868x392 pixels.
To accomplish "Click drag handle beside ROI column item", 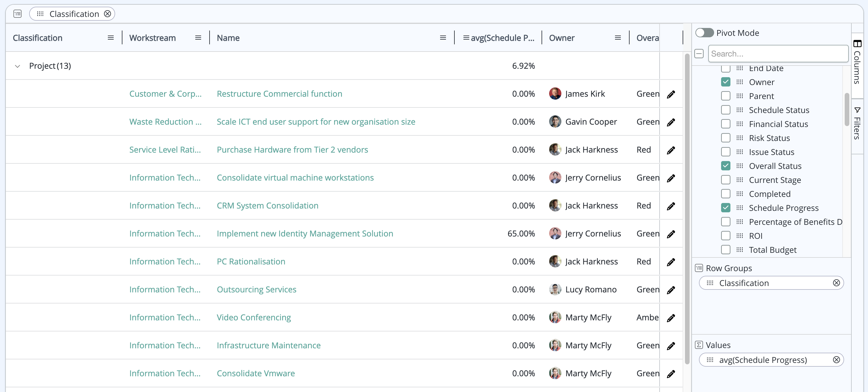I will click(740, 236).
